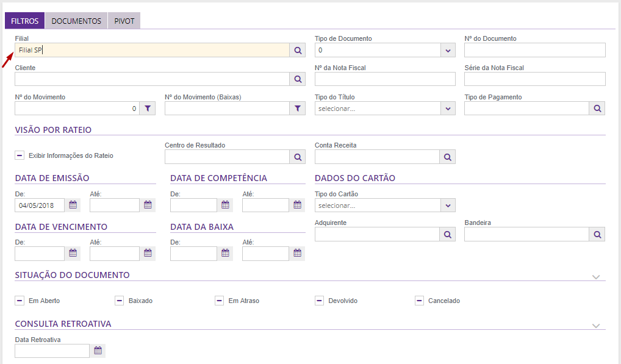This screenshot has height=364, width=621.
Task: Open the Tipo de Documento dropdown
Action: coord(448,50)
